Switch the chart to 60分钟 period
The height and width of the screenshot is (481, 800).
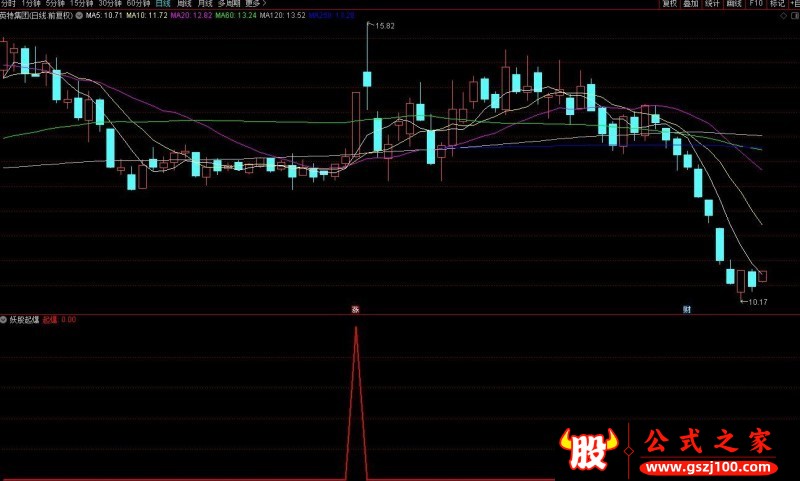pyautogui.click(x=137, y=4)
